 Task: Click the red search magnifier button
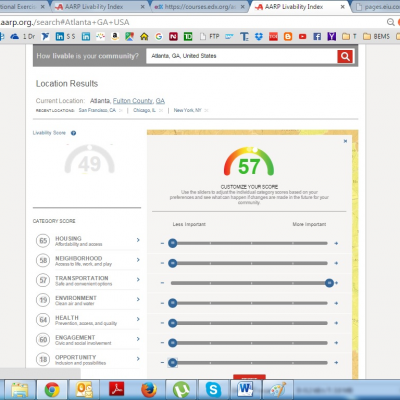coord(345,56)
